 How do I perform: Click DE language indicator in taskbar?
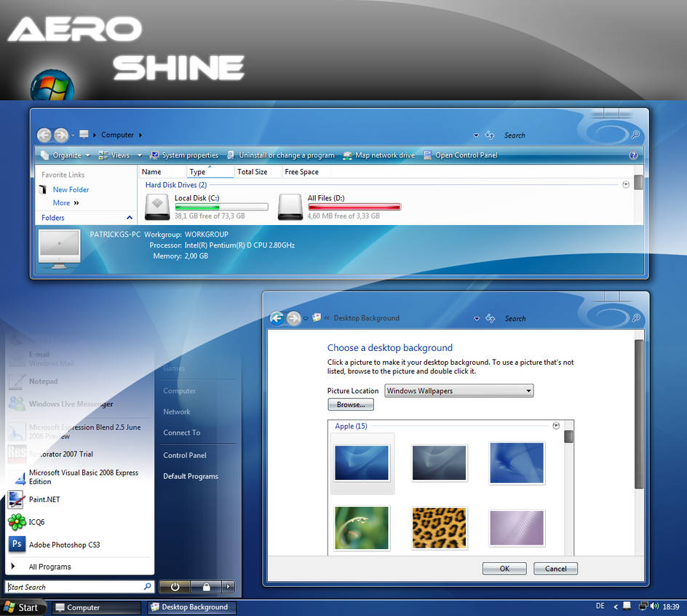tap(600, 606)
